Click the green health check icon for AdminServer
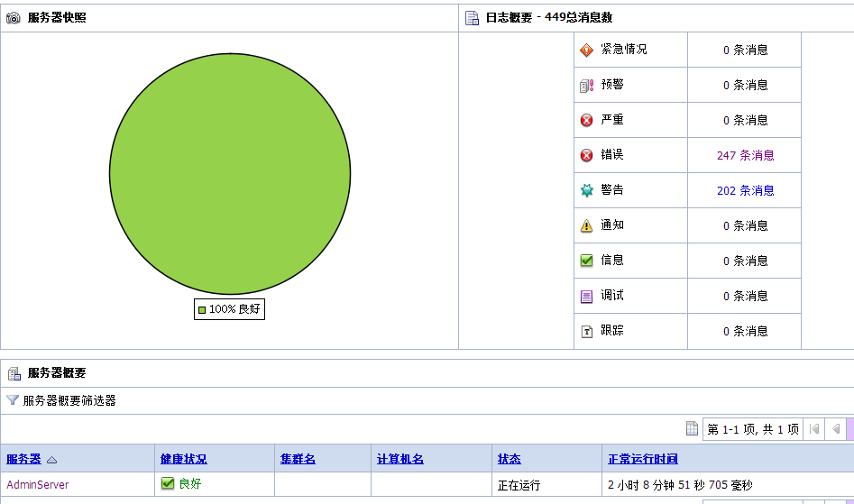The image size is (854, 504). point(168,483)
